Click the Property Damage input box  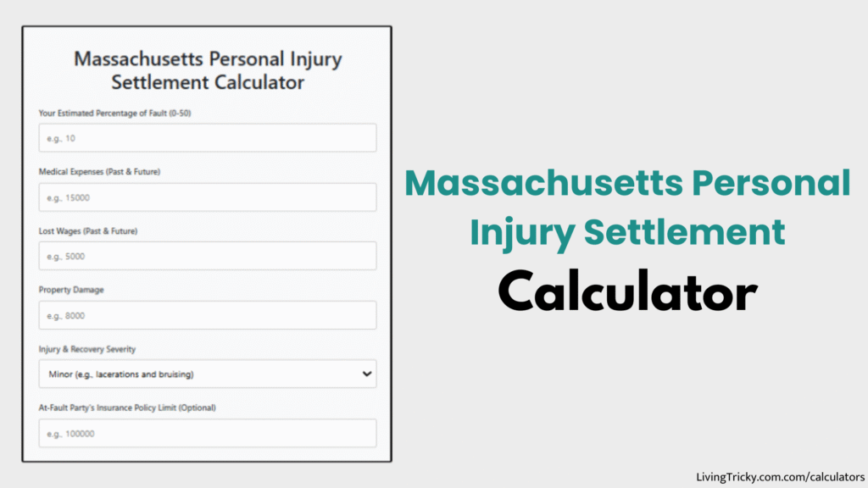point(207,314)
